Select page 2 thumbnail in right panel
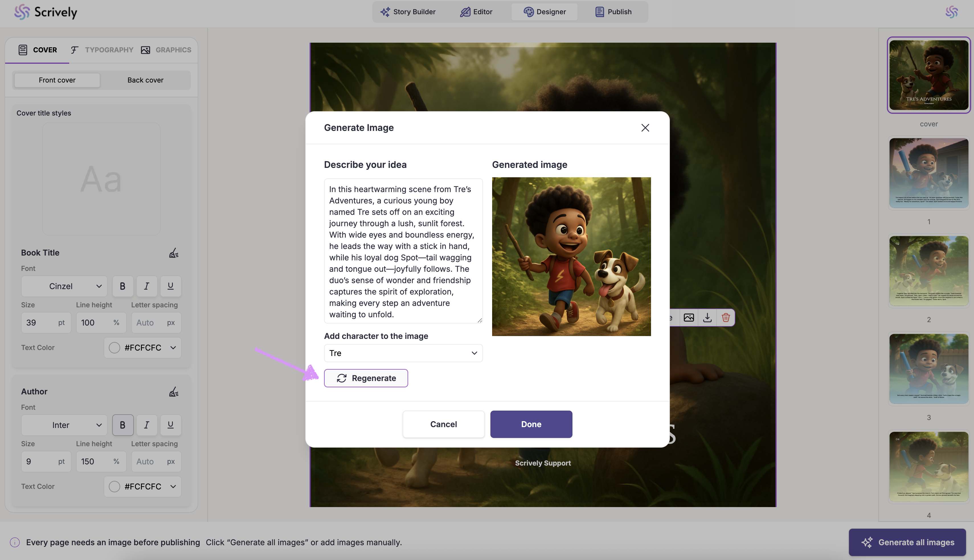Image resolution: width=974 pixels, height=560 pixels. point(929,271)
